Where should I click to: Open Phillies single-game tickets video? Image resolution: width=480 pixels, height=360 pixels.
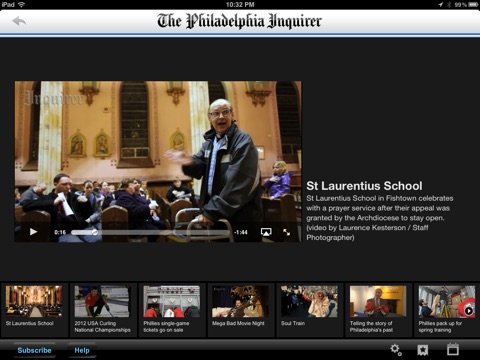(172, 310)
